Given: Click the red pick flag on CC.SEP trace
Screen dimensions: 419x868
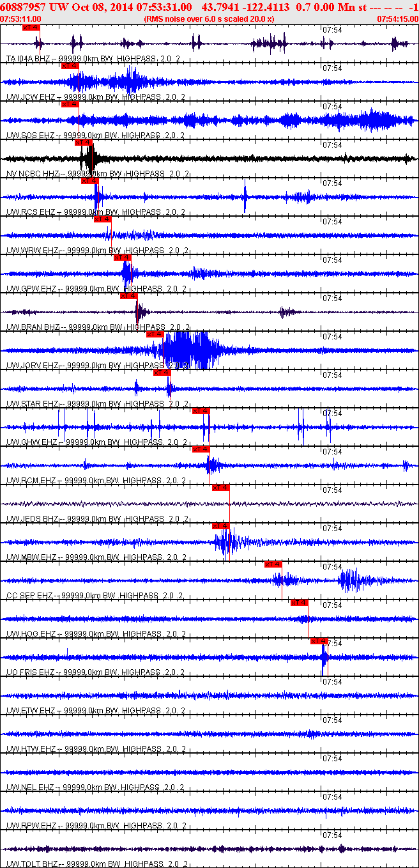Looking at the screenshot, I should point(273,564).
